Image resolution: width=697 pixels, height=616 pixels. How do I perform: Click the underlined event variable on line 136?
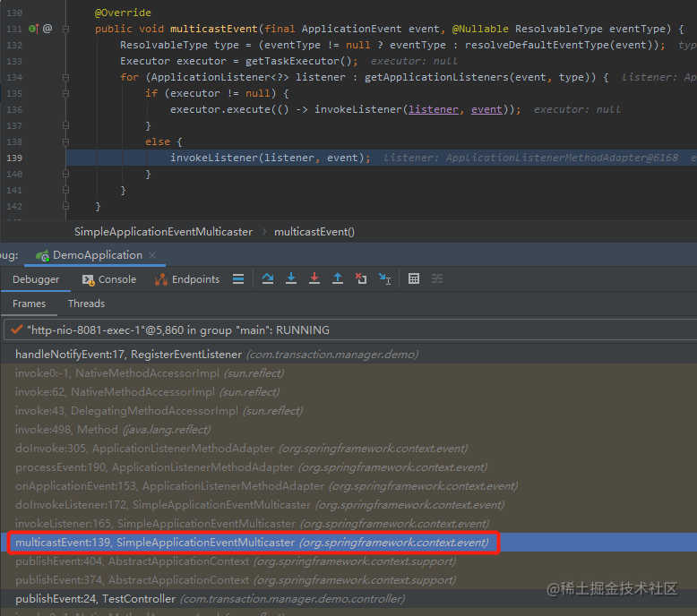tap(486, 109)
